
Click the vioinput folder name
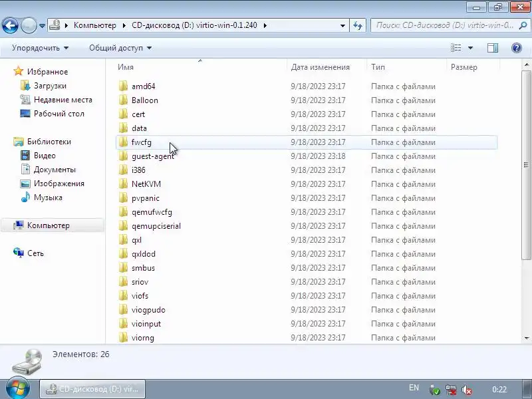[x=146, y=324]
